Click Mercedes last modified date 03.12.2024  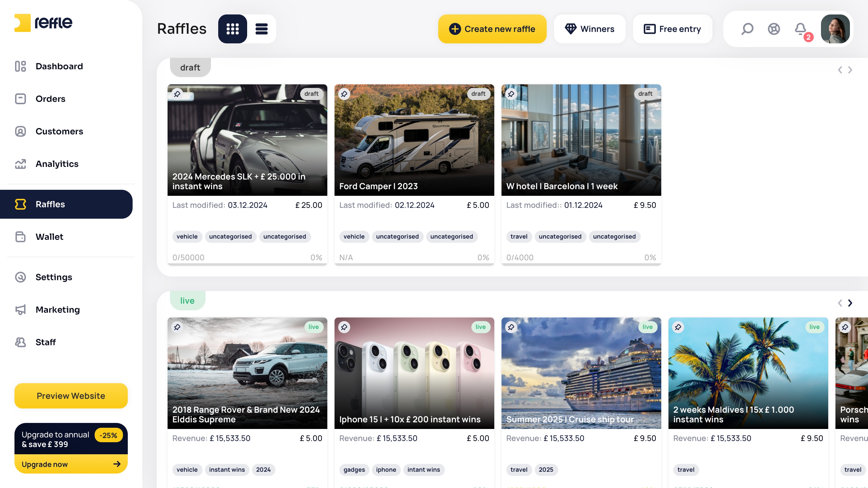coord(248,205)
